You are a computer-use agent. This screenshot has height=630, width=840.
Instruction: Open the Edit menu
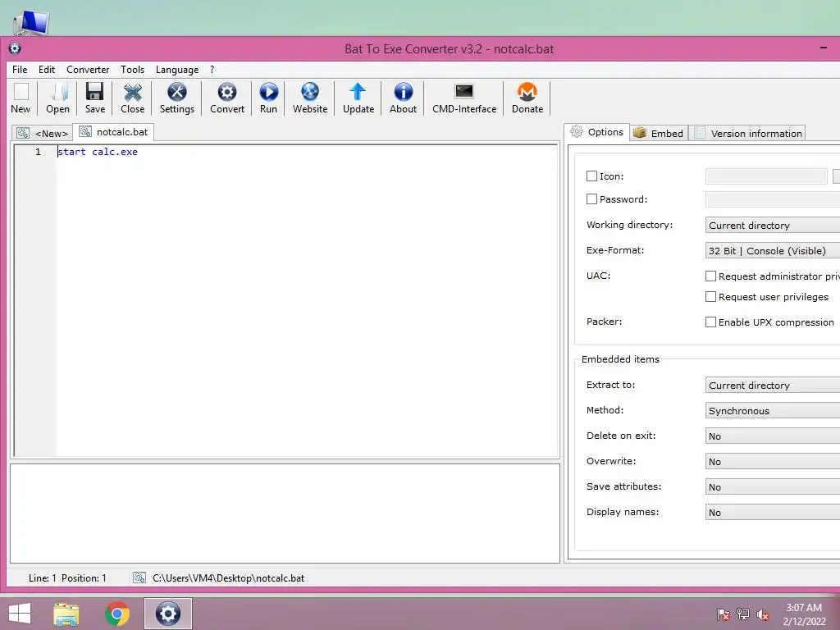pos(47,70)
